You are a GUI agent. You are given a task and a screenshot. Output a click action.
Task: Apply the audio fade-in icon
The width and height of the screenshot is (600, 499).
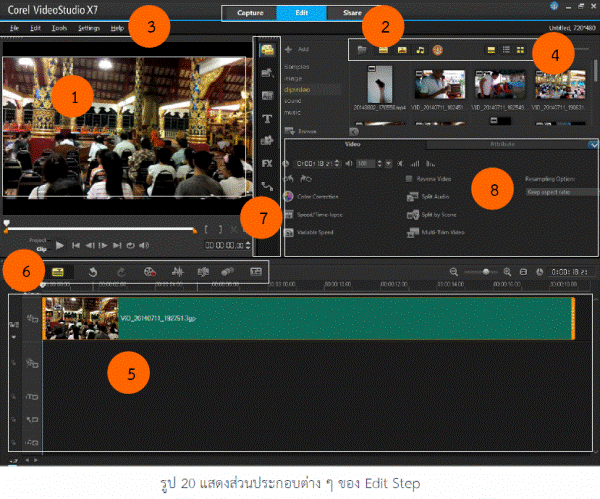[414, 164]
